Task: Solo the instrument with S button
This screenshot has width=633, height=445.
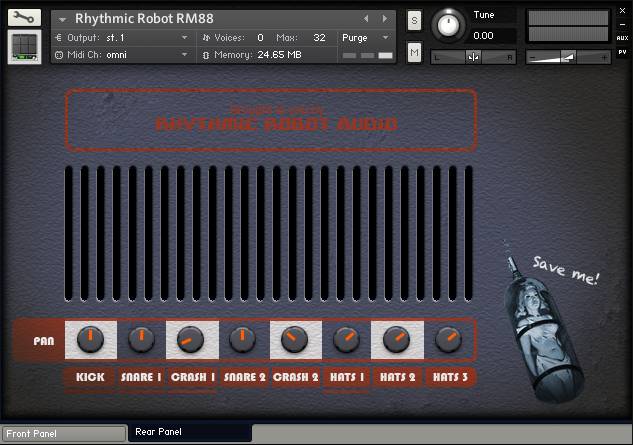Action: (414, 20)
